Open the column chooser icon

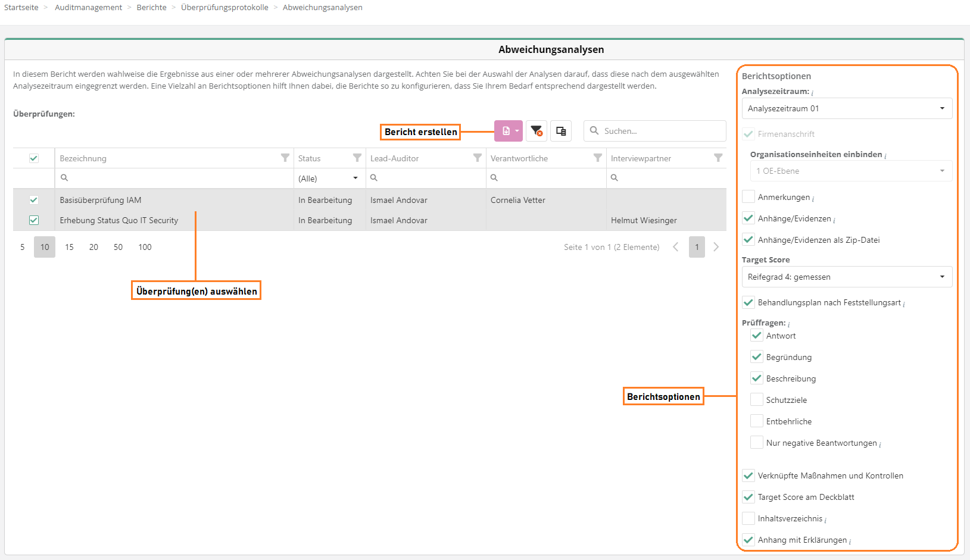(561, 131)
